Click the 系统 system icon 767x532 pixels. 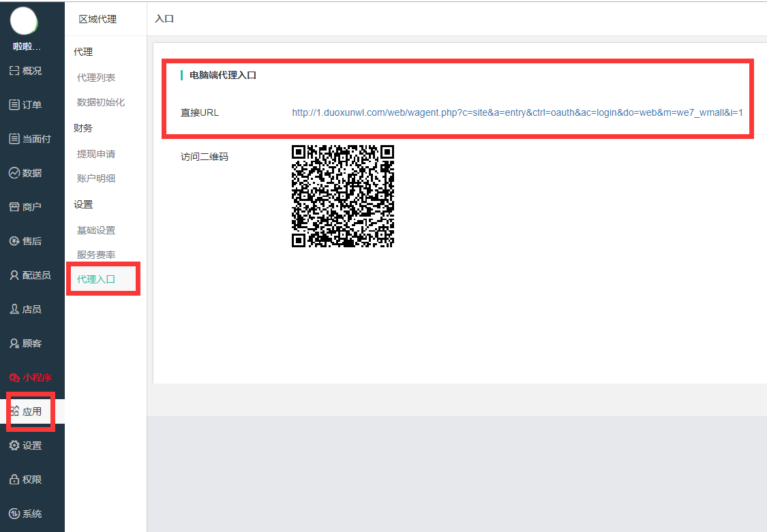click(x=14, y=514)
